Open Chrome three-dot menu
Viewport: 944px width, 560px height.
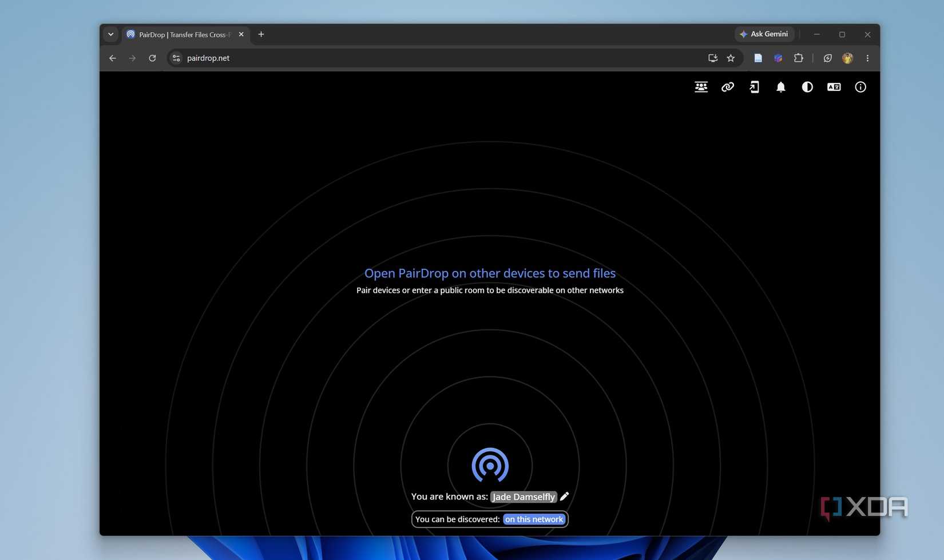pos(867,58)
